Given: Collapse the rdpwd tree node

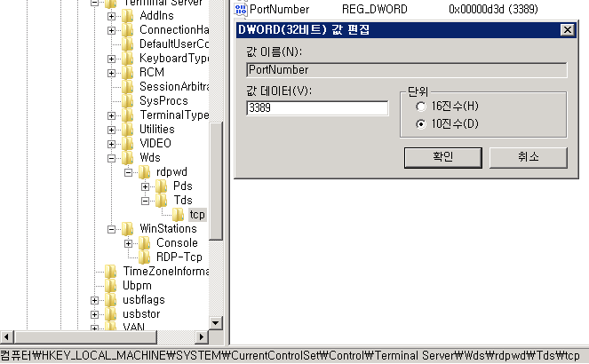Looking at the screenshot, I should click(129, 172).
